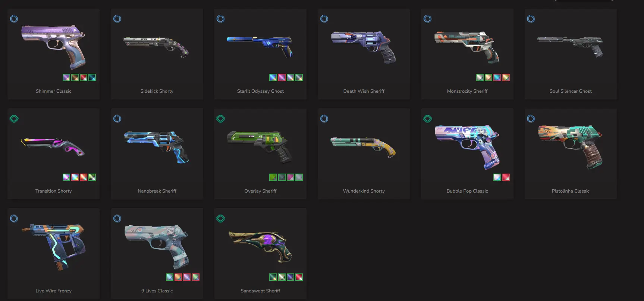644x301 pixels.
Task: Select the red variant swatch on Bubble Pop Classic
Action: coord(506,177)
